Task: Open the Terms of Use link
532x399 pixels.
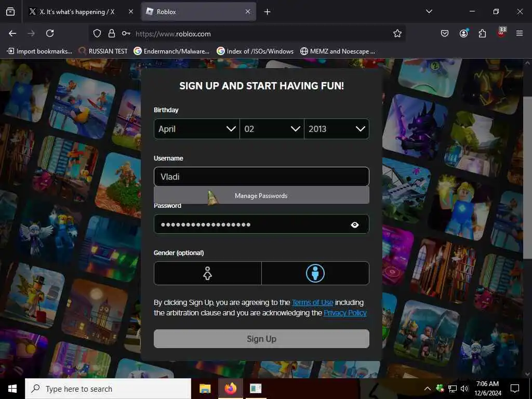Action: tap(312, 302)
